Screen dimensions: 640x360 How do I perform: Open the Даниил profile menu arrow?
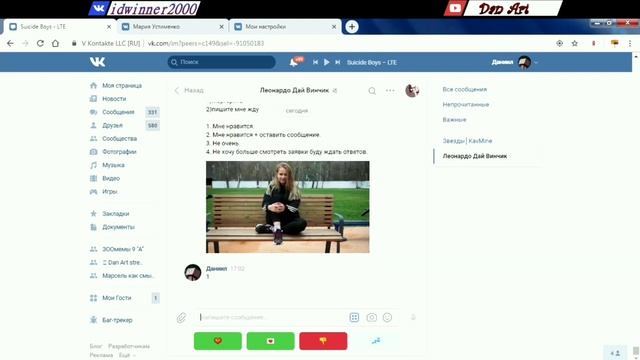(536, 62)
